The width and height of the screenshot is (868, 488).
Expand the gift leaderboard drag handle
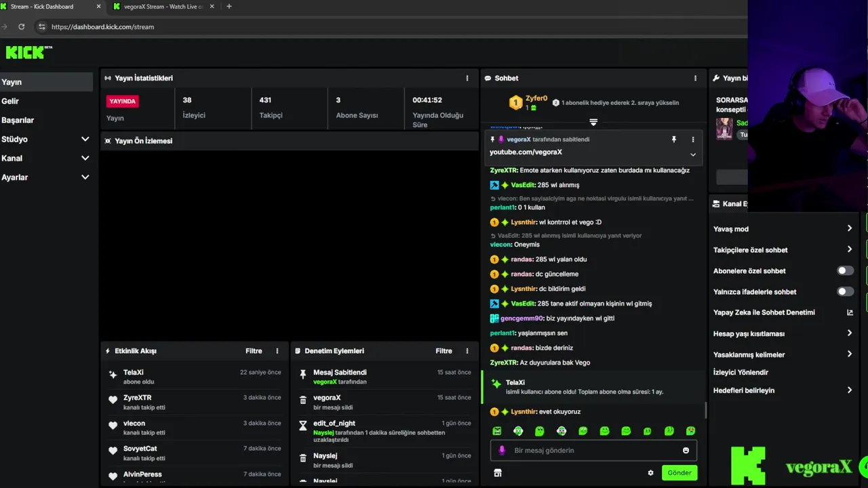pos(593,123)
